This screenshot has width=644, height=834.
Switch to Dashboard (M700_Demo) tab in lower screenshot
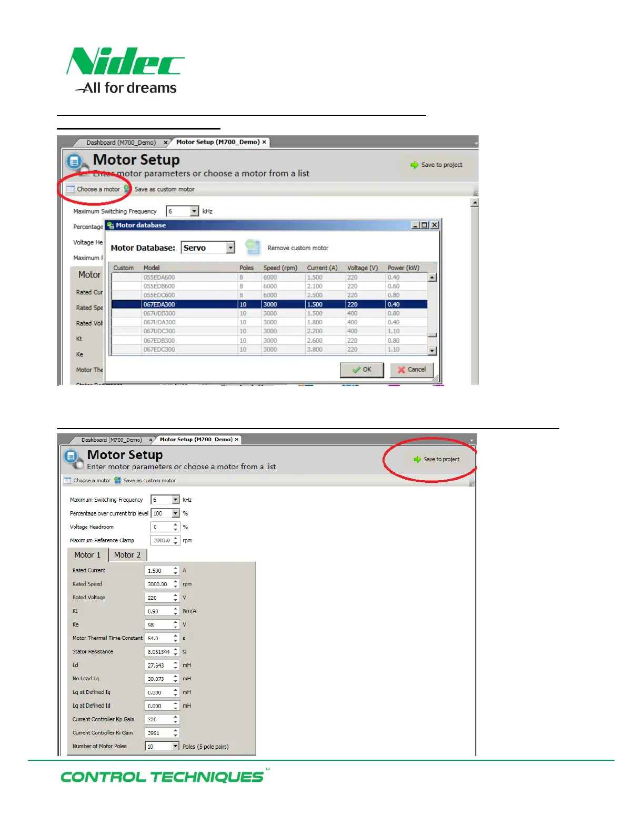pos(112,440)
